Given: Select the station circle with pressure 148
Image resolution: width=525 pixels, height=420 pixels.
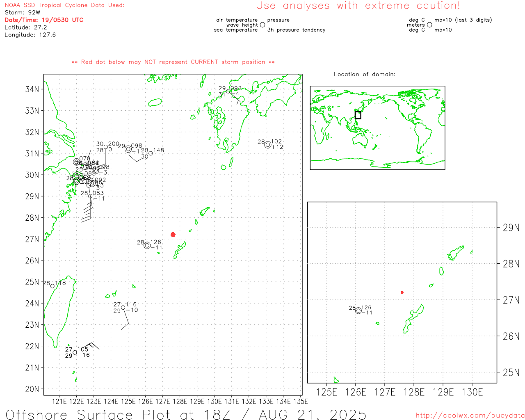Looking at the screenshot, I should point(151,153).
